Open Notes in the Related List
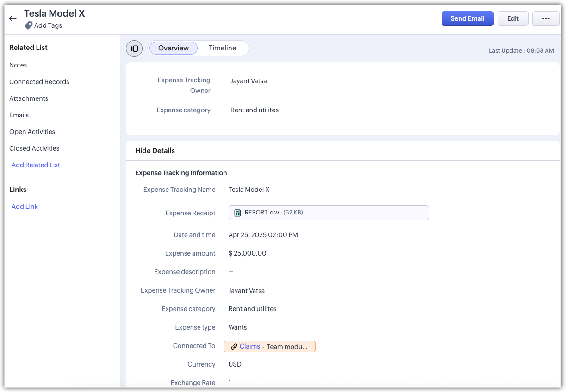Viewport: 566px width, 392px height. click(18, 65)
